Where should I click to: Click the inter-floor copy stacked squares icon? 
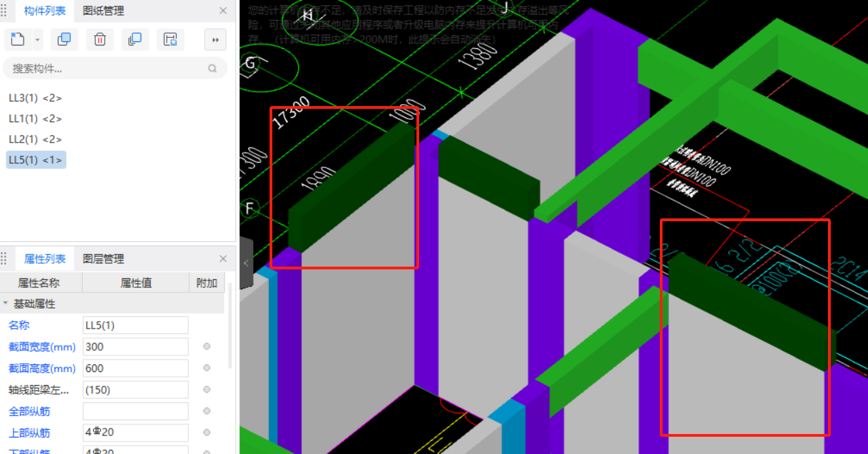coord(135,39)
